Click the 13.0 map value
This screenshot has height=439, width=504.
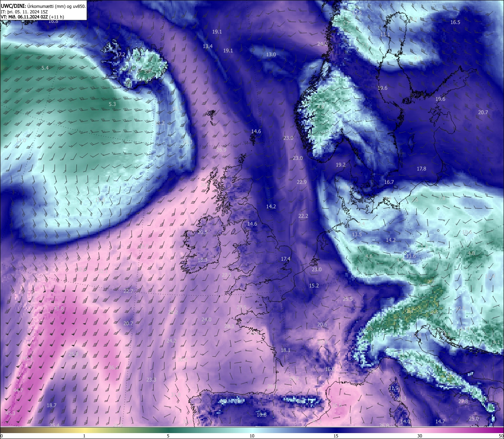coord(271,54)
